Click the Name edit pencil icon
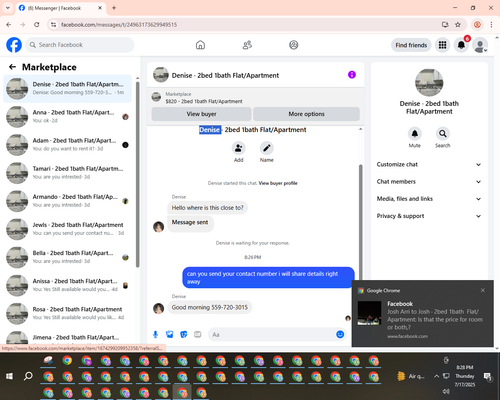The image size is (500, 400). click(267, 148)
